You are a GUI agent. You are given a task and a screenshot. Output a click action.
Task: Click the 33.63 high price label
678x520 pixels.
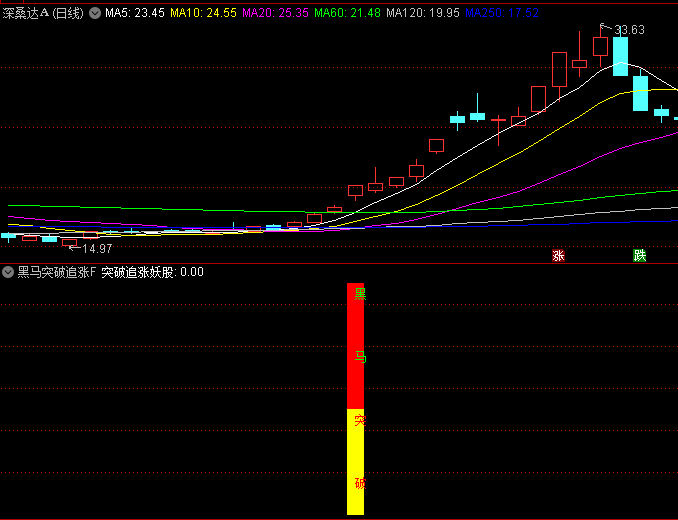coord(629,30)
